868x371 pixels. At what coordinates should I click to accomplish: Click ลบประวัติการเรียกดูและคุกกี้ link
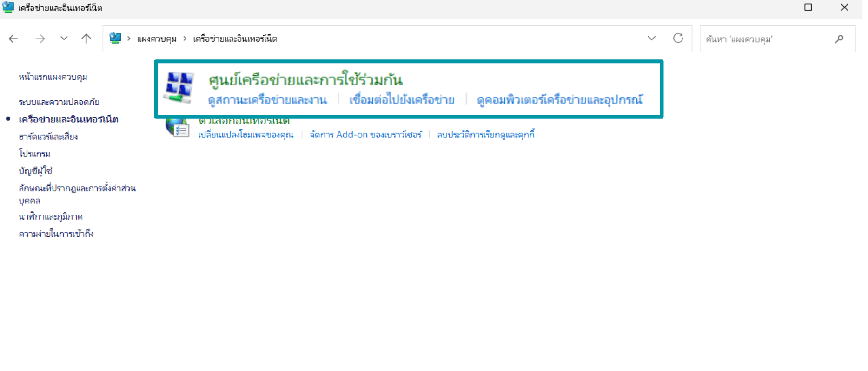(486, 135)
